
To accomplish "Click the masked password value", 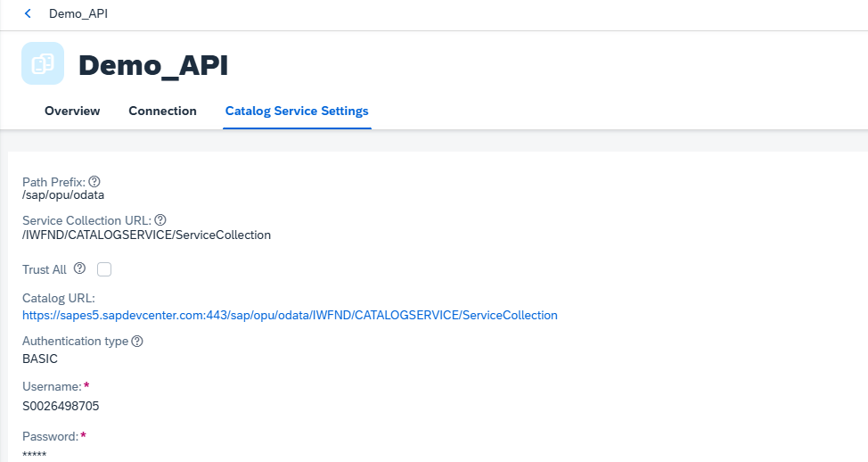I will pos(35,455).
